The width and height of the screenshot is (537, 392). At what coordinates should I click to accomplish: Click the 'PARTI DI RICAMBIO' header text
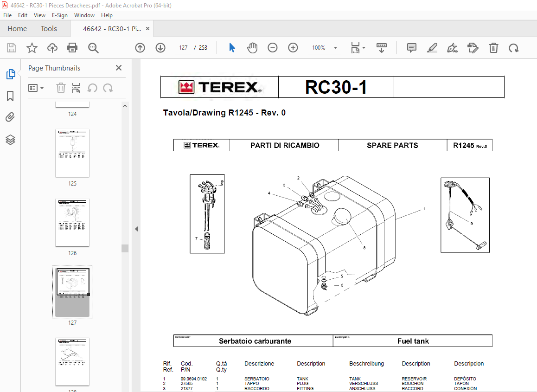[285, 145]
